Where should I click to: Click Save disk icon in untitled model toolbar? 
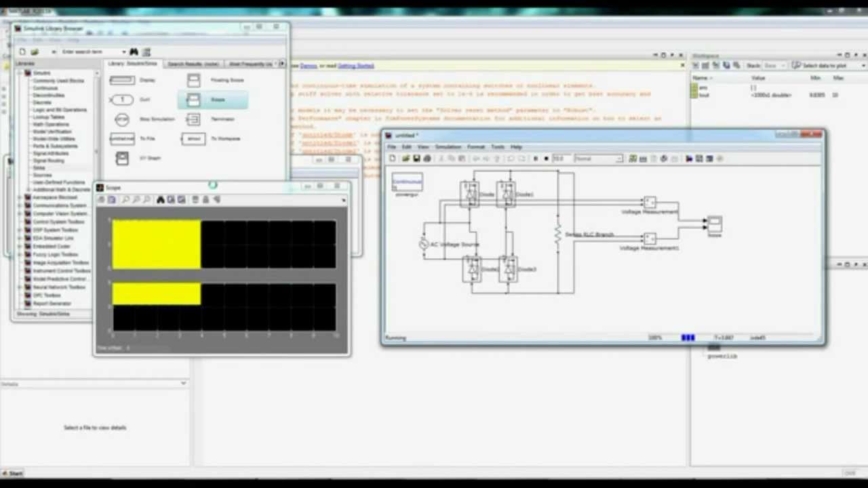pos(416,159)
